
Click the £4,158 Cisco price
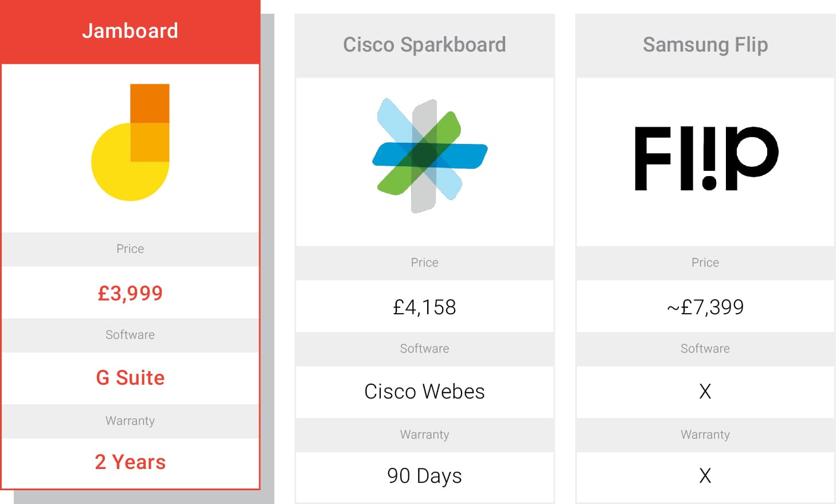pos(424,307)
